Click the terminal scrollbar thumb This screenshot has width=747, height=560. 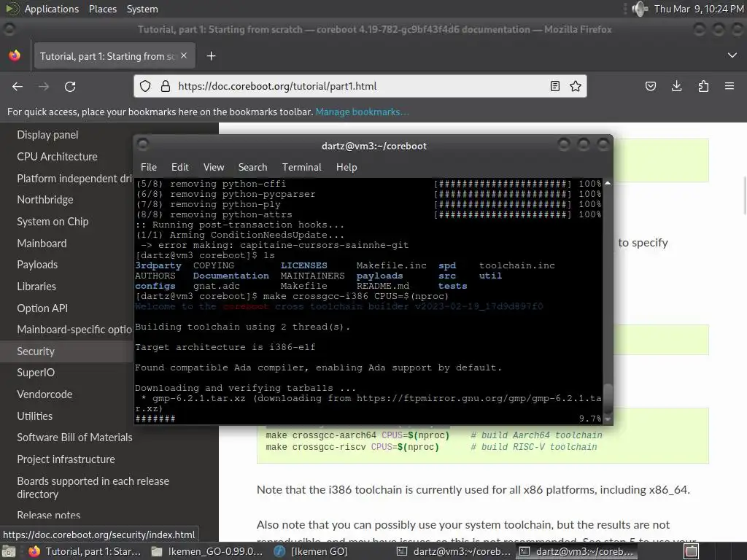pos(608,399)
